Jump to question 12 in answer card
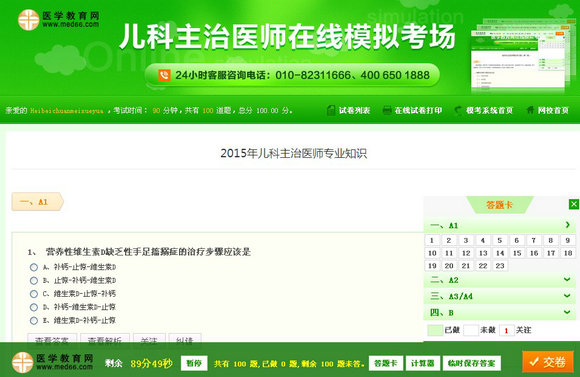The height and width of the screenshot is (377, 580). 466,253
